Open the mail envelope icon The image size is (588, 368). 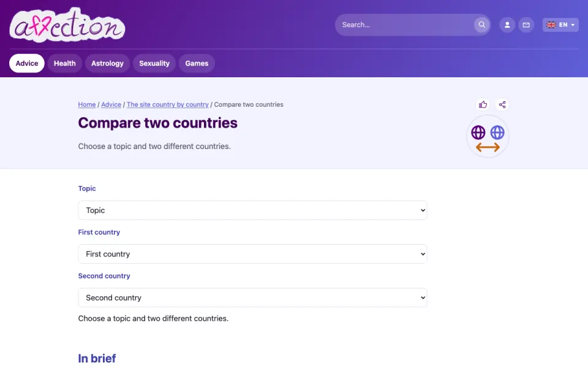click(x=526, y=25)
